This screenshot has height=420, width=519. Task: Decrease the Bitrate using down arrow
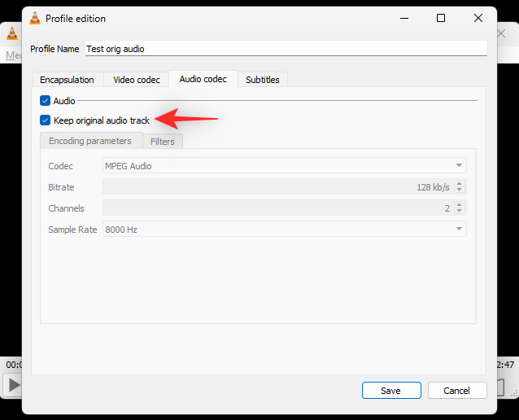[459, 190]
